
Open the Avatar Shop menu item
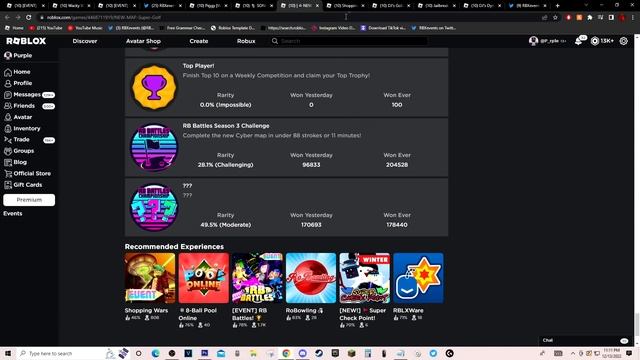point(143,41)
